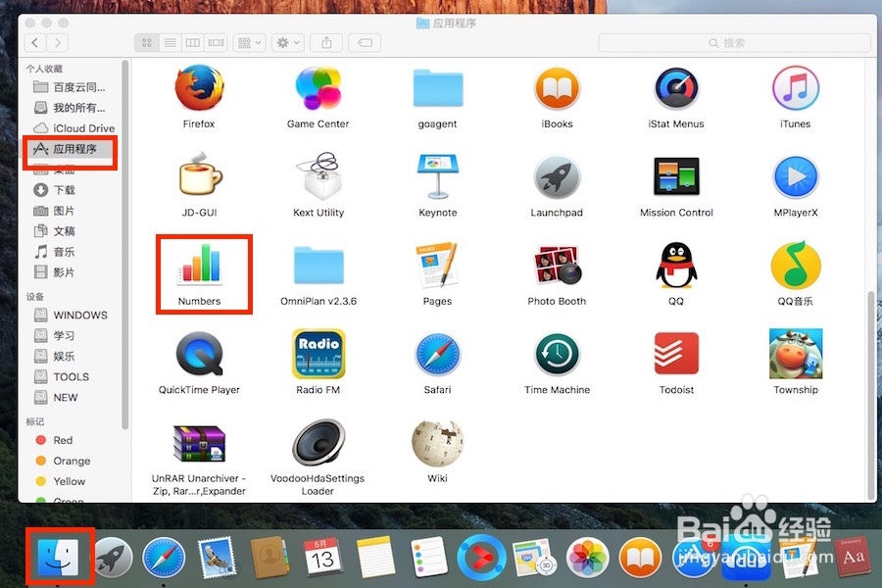The width and height of the screenshot is (882, 588).
Task: Open the Firefox application icon
Action: tap(199, 89)
